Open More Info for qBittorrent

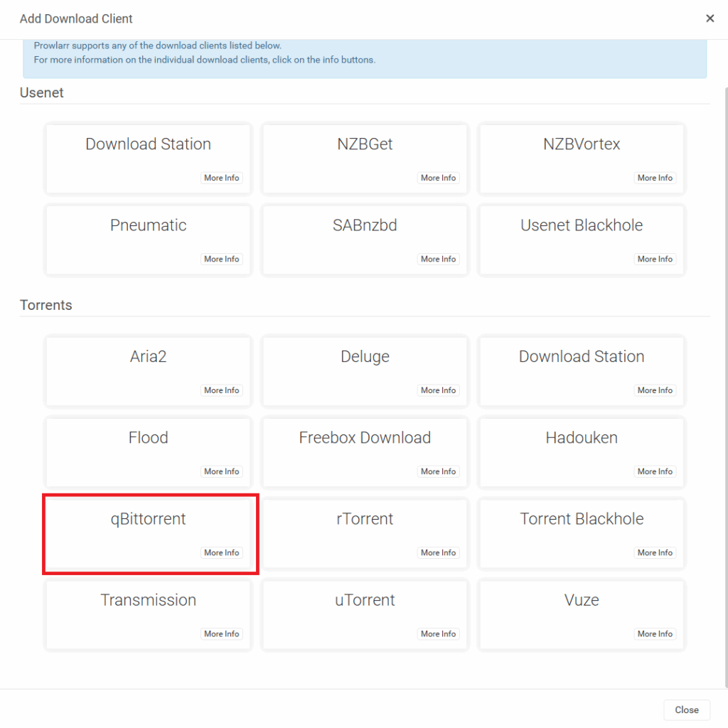coord(222,553)
